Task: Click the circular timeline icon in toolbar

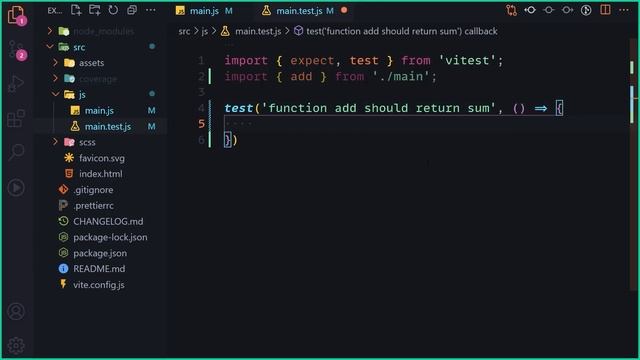Action: coord(586,10)
